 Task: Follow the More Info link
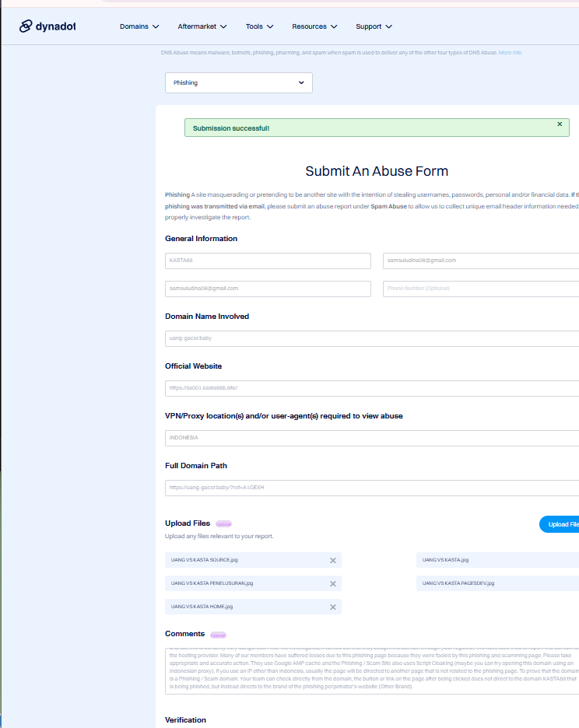tap(510, 52)
